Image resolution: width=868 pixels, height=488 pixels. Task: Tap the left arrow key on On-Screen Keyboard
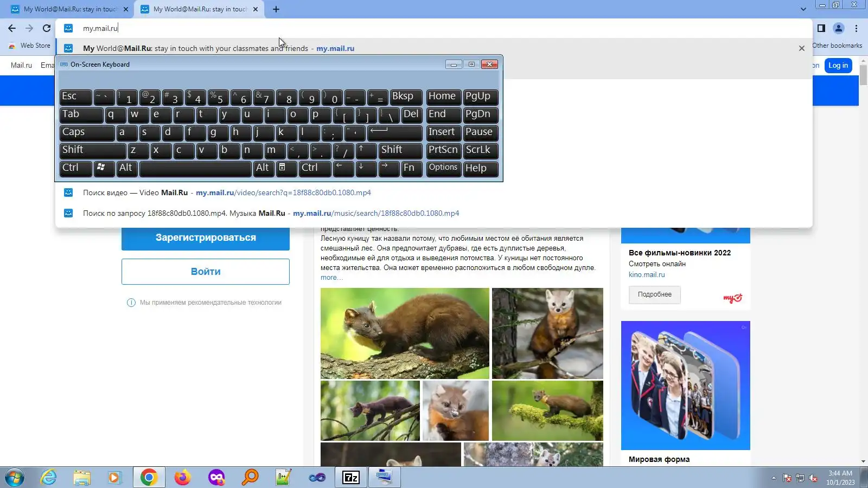pos(343,169)
